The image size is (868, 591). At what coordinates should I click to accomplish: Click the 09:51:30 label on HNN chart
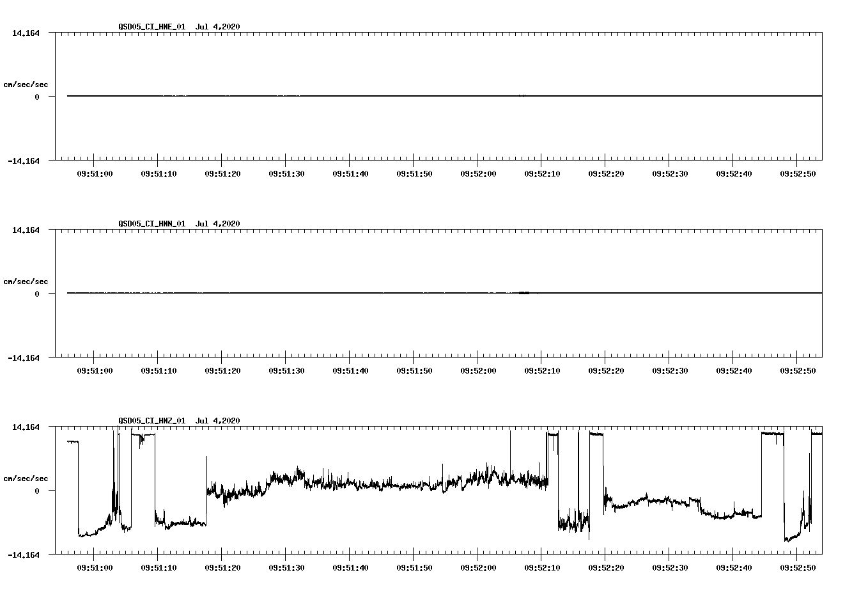(286, 370)
